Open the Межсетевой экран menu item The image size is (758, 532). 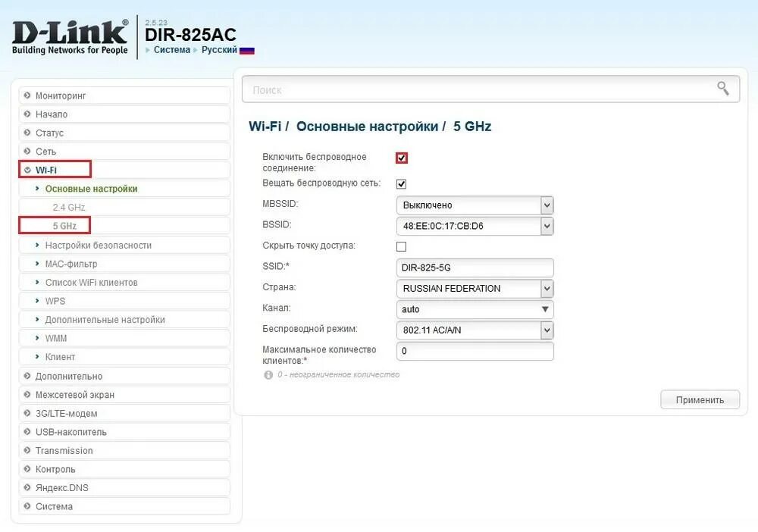click(124, 395)
